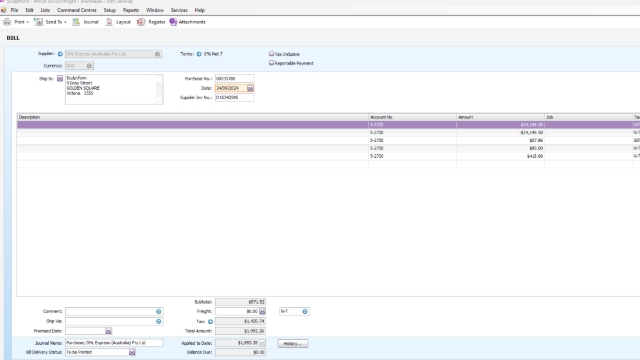Click the Layout toolbar icon
The image size is (640, 360).
click(x=118, y=22)
